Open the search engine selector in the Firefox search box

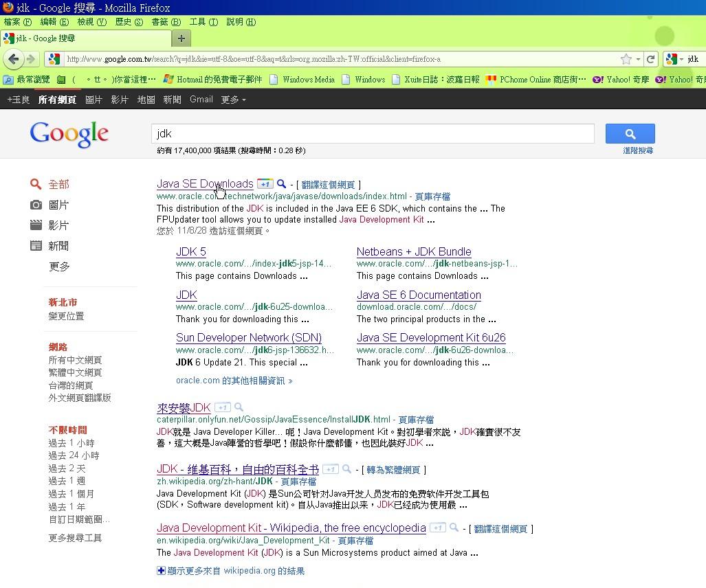coord(674,59)
